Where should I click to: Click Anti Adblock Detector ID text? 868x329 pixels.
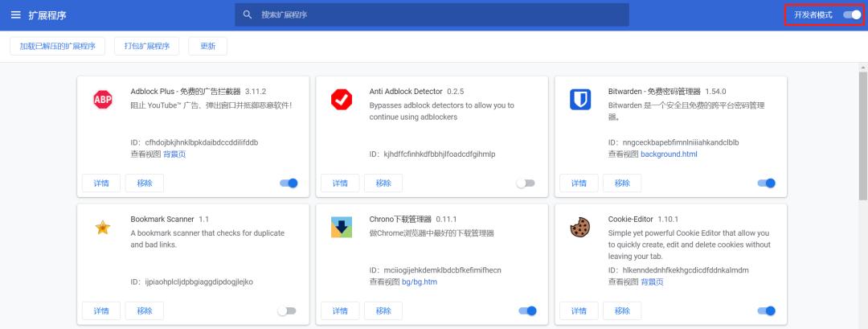click(x=432, y=154)
